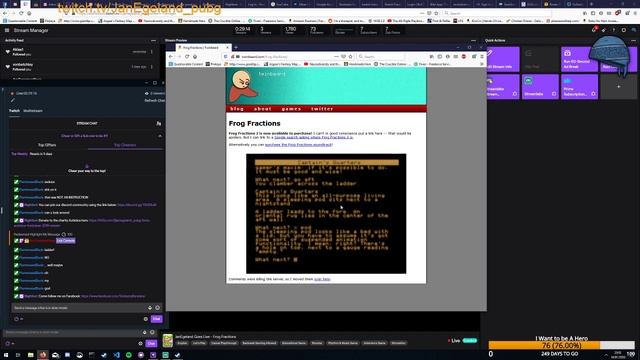Open notifications bell in Stream Manager

click(594, 30)
